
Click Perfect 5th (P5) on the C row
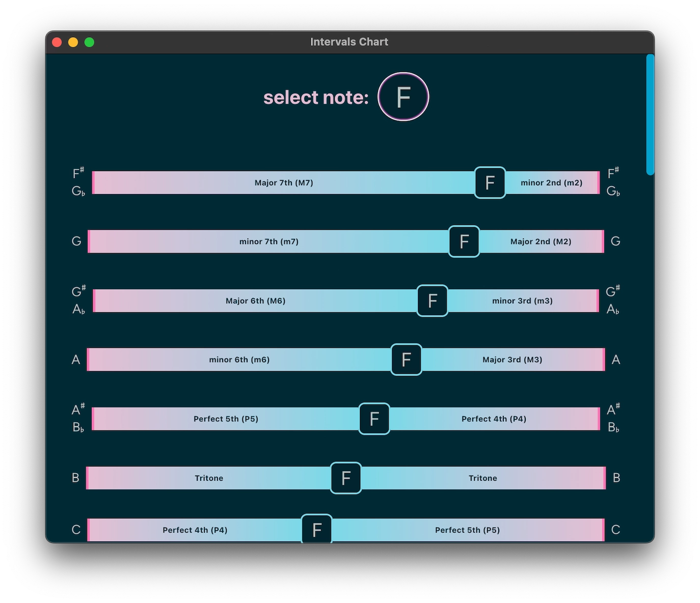pyautogui.click(x=467, y=530)
